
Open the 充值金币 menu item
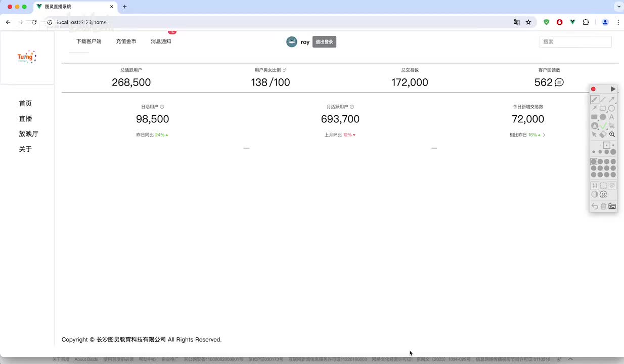[126, 41]
